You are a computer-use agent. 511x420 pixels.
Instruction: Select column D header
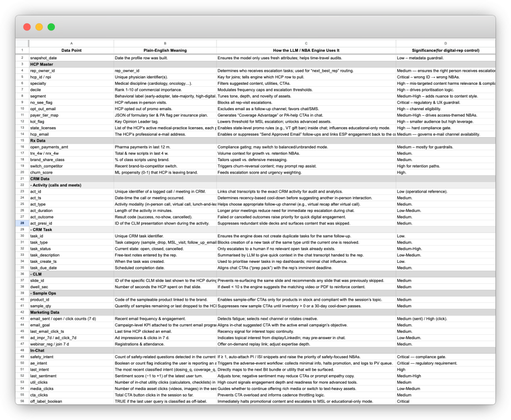click(x=446, y=43)
